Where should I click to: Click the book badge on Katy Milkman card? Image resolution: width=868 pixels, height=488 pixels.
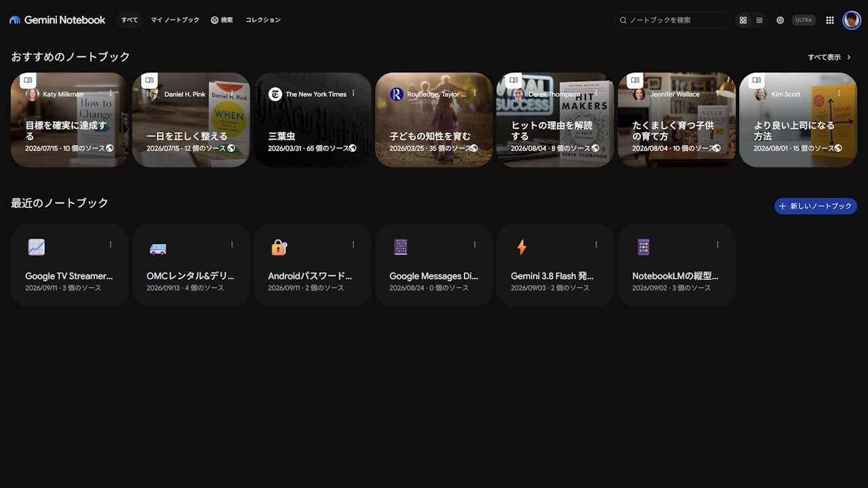coord(28,80)
